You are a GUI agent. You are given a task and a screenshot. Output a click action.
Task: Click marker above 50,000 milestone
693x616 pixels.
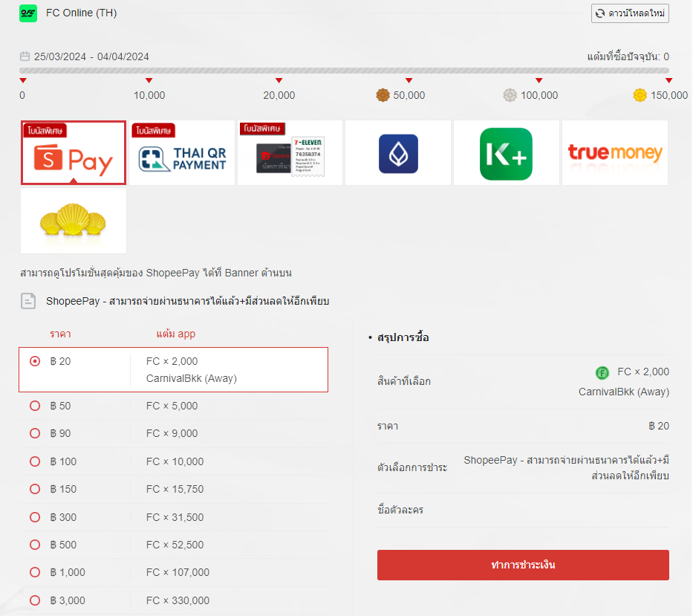point(409,80)
